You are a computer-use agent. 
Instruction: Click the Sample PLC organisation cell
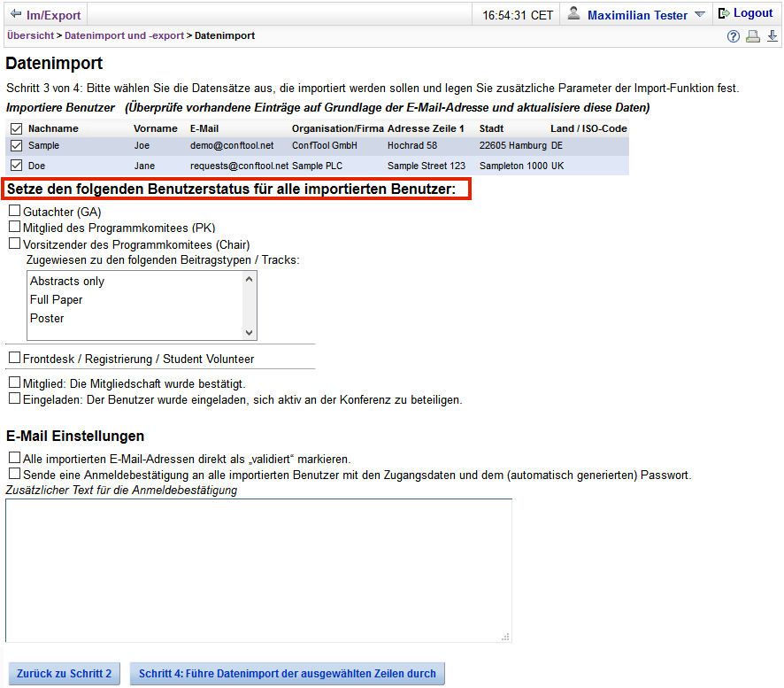317,166
